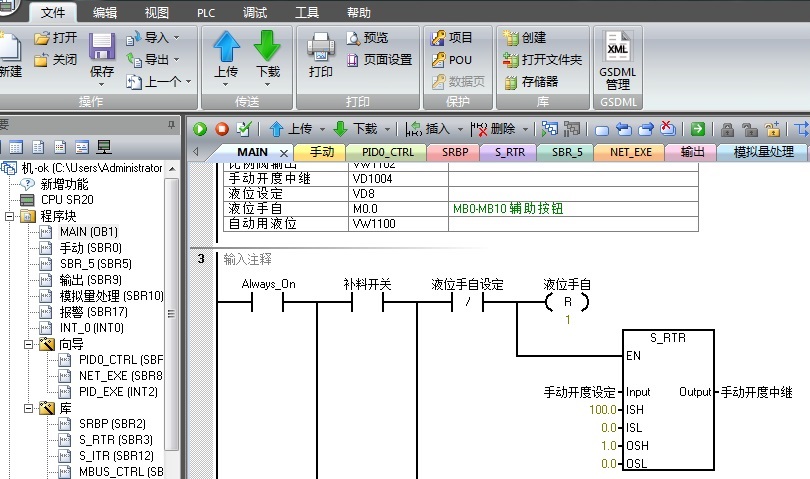
Task: Click the Print (打印) printer icon
Action: point(321,49)
